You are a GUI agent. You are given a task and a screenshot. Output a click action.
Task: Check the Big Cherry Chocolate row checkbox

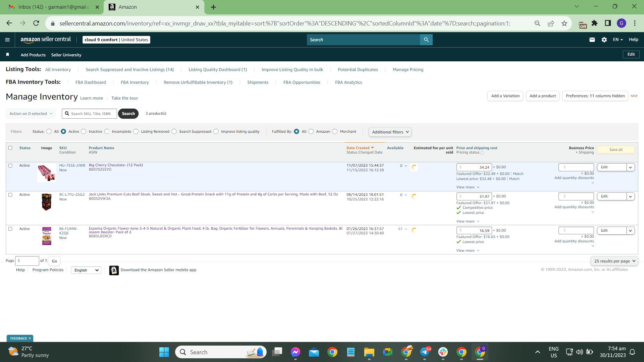[10, 166]
